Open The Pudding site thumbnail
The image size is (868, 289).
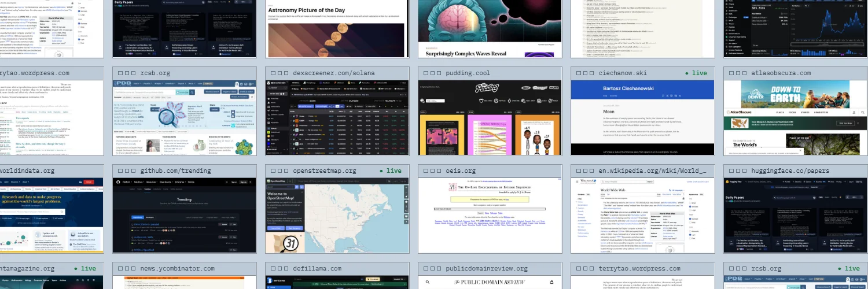pos(490,118)
